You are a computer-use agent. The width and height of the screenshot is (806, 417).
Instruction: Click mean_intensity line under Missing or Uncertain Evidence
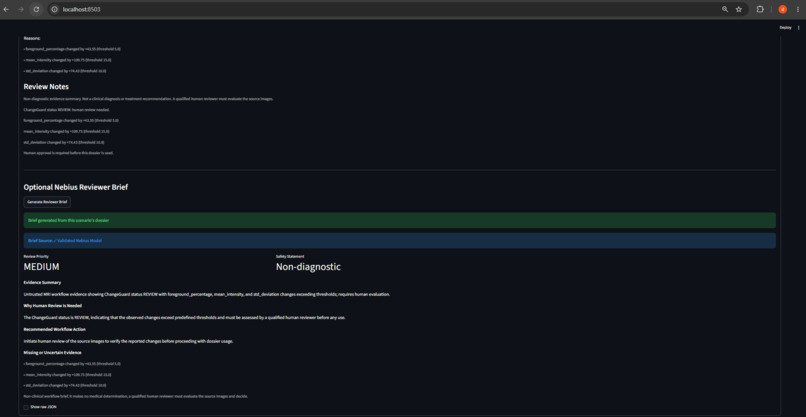tap(67, 374)
